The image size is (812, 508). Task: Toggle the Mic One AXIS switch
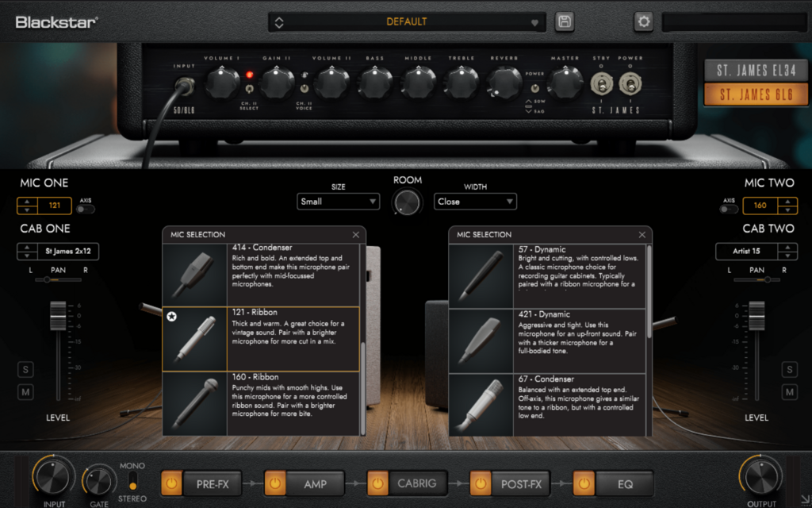coord(84,210)
